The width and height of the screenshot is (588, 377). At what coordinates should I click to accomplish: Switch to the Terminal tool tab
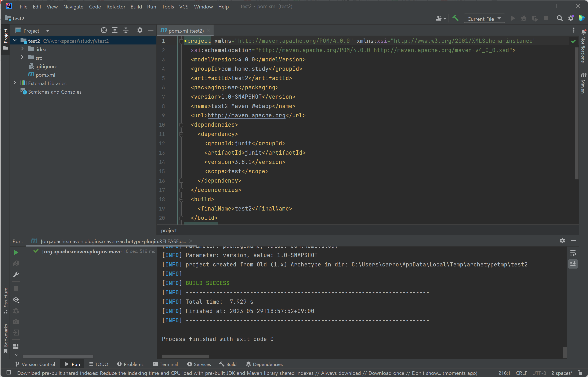[x=165, y=364]
